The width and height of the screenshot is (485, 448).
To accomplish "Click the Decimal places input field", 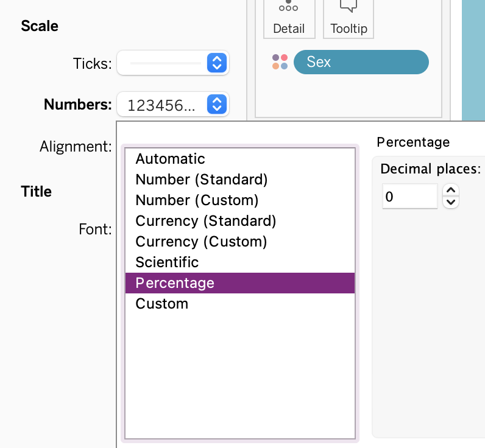I will [409, 197].
